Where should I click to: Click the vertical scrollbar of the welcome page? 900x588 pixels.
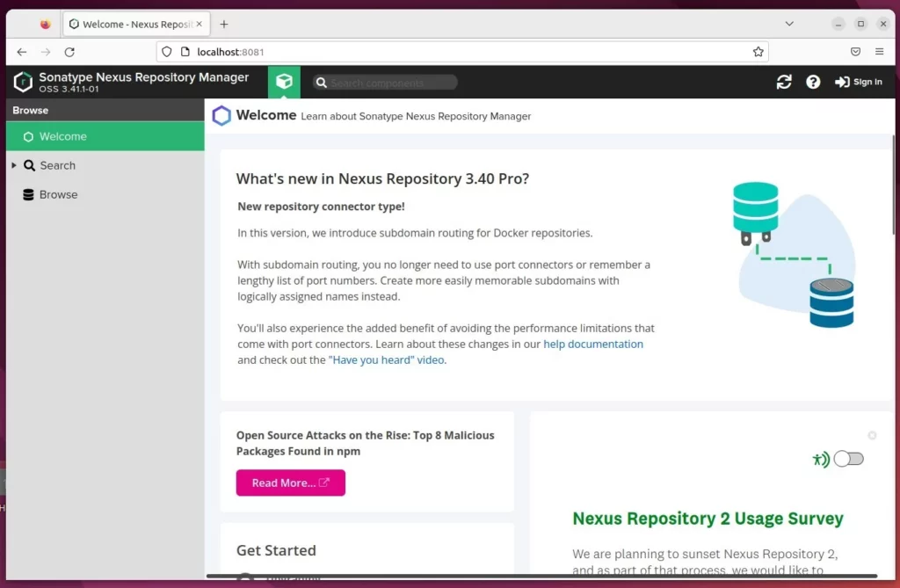tap(893, 184)
